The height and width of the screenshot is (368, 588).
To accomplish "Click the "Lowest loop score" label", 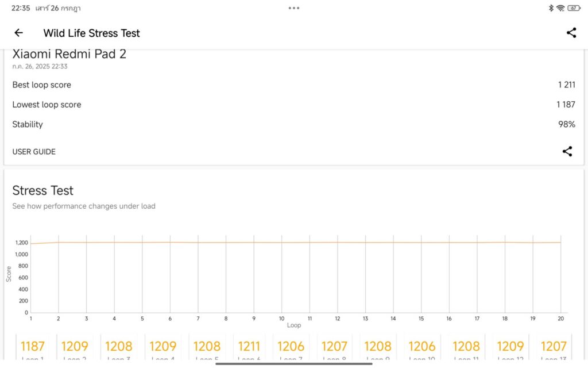I will click(47, 105).
